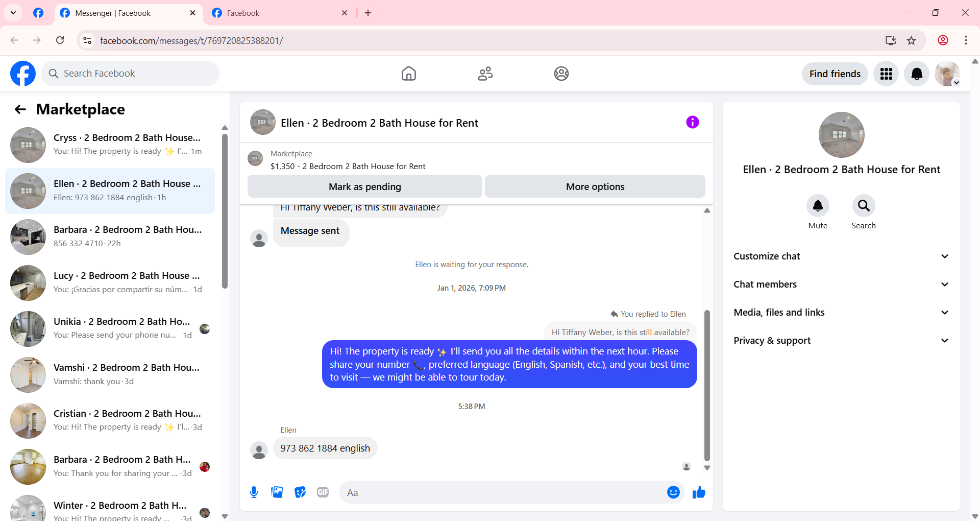Image resolution: width=980 pixels, height=521 pixels.
Task: Record a voice clip with microphone icon
Action: [254, 492]
